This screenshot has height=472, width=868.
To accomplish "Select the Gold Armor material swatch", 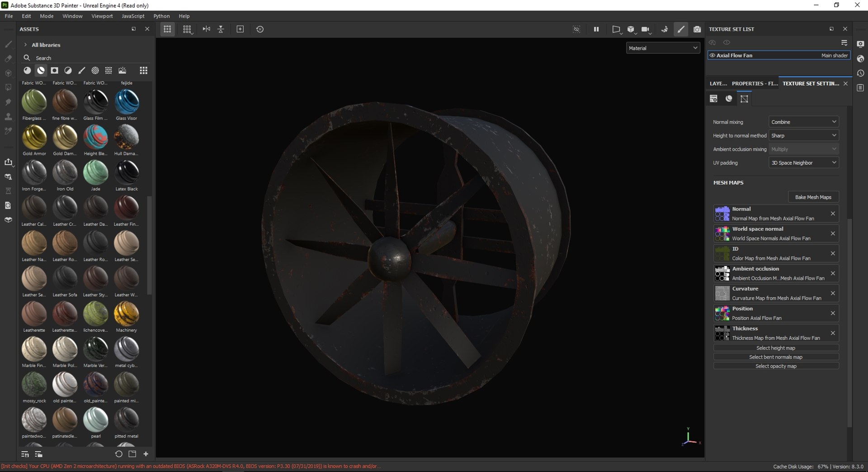I will click(34, 138).
